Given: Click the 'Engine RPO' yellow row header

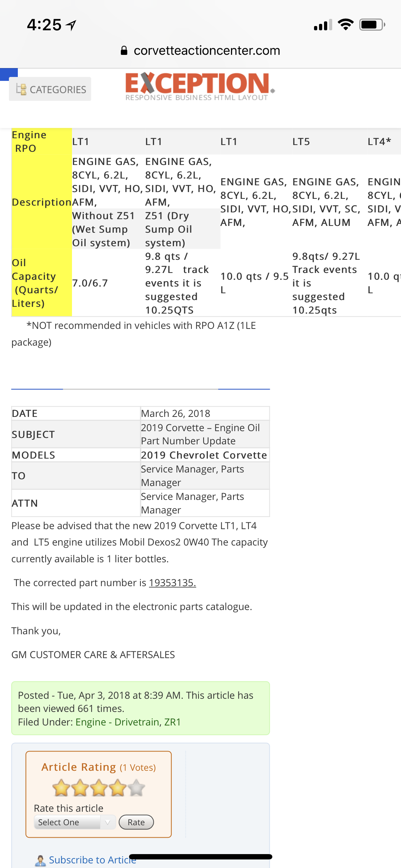Looking at the screenshot, I should point(41,141).
